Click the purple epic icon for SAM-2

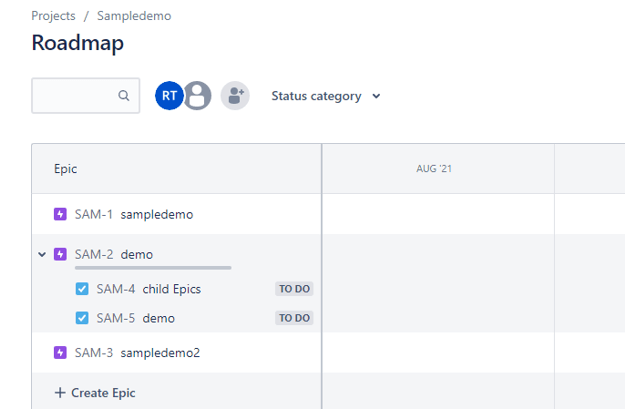(60, 254)
